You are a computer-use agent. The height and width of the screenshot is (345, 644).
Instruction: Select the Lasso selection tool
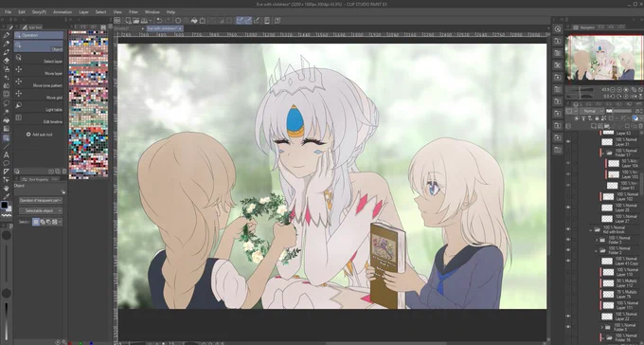[7, 102]
